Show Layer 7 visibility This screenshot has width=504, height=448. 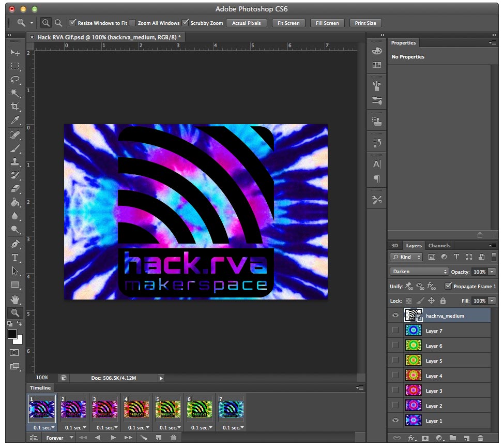pyautogui.click(x=395, y=330)
